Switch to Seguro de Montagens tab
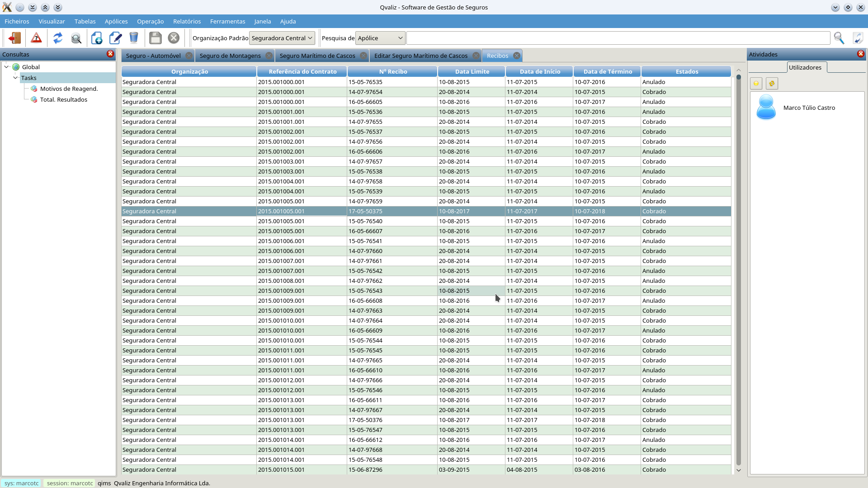 click(230, 56)
